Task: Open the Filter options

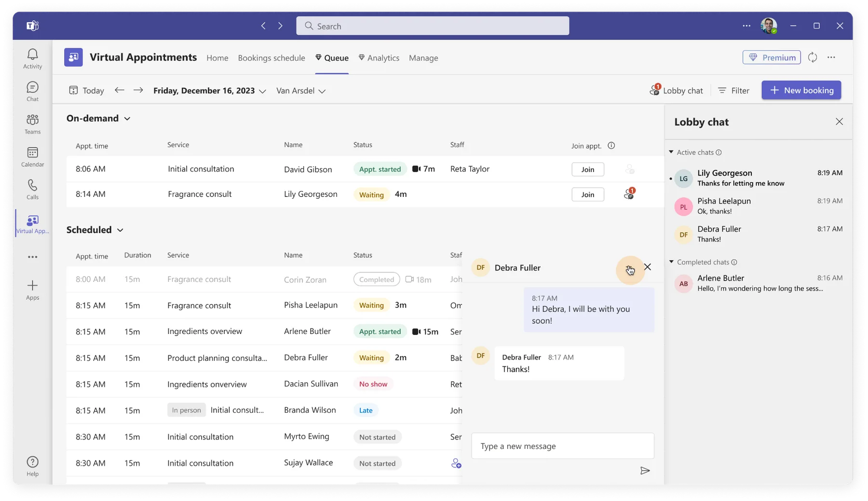Action: pos(733,90)
